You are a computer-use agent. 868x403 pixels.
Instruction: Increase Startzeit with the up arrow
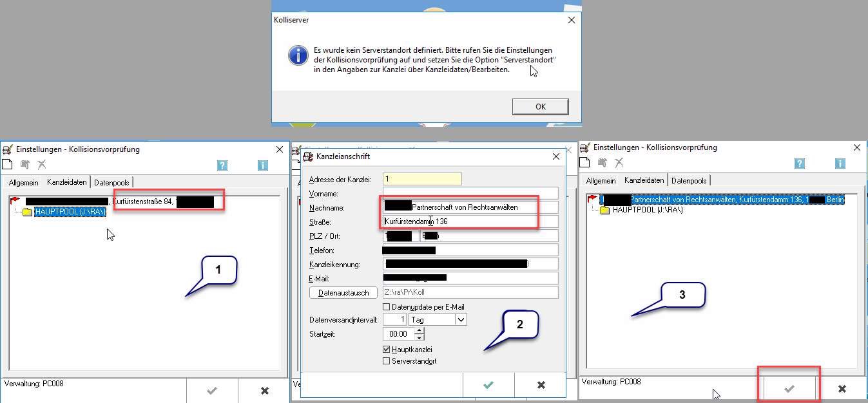coord(420,331)
